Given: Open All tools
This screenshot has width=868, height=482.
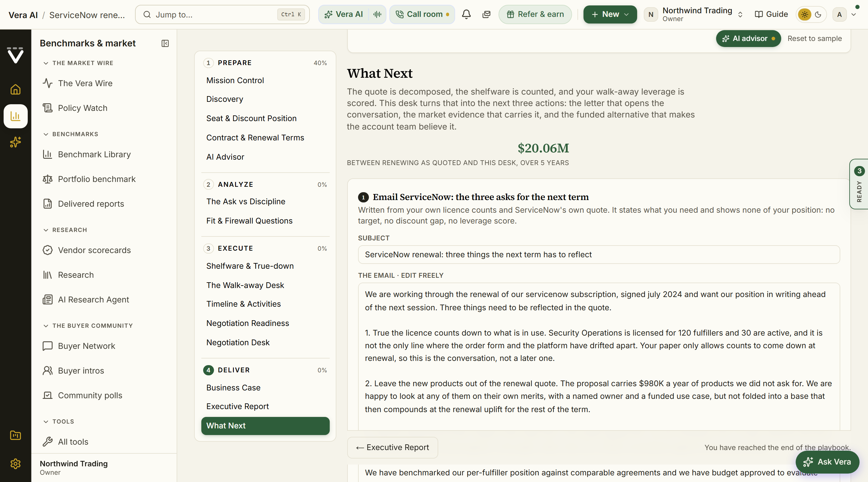Looking at the screenshot, I should 73,442.
